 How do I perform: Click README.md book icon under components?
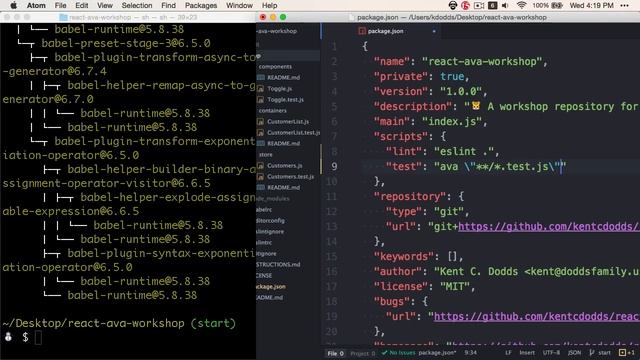pyautogui.click(x=261, y=78)
